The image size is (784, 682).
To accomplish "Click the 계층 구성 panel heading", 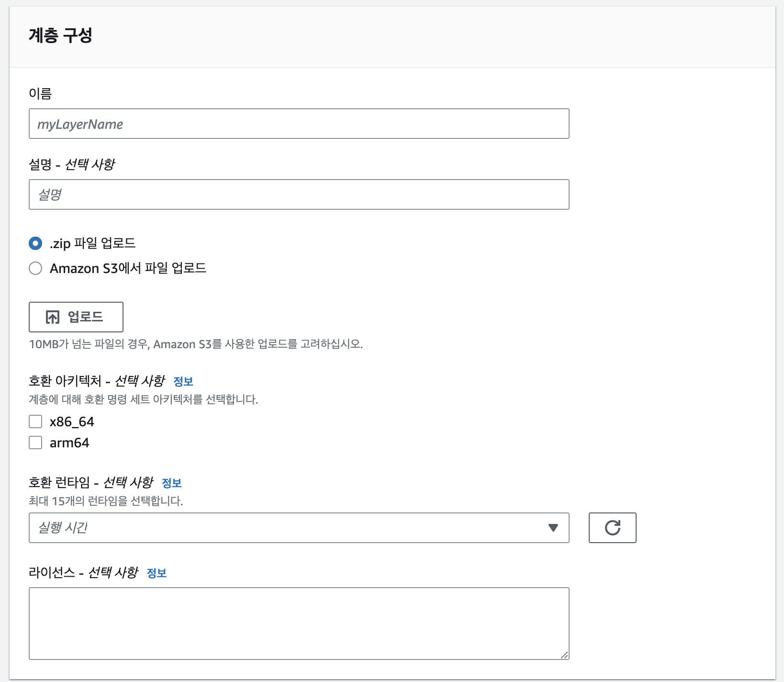I will pos(60,35).
